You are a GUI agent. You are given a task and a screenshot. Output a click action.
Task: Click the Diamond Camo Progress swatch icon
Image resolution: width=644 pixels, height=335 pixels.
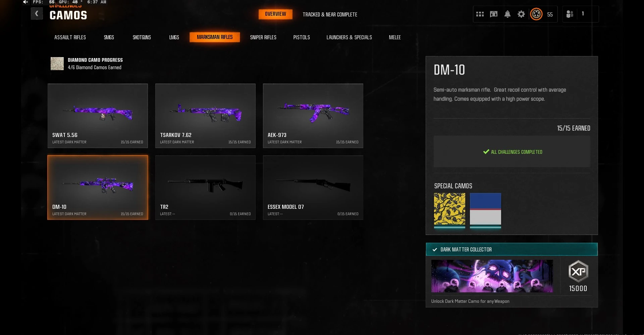[57, 63]
